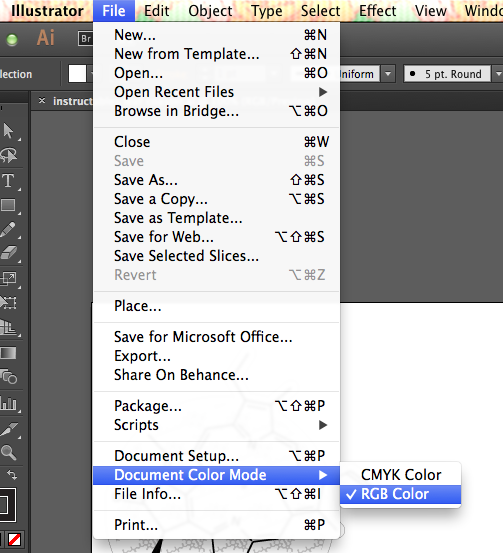Select the Blend tool
Image resolution: width=503 pixels, height=553 pixels.
[8, 377]
